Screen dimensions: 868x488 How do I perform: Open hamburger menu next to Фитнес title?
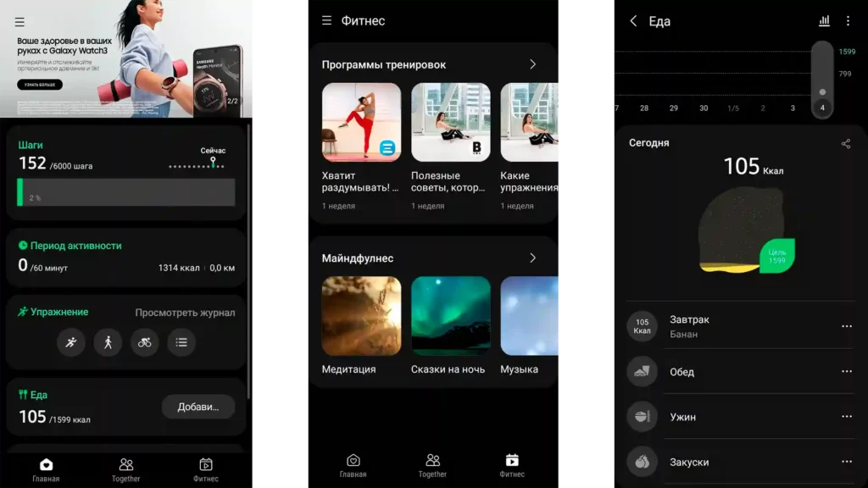pos(326,20)
